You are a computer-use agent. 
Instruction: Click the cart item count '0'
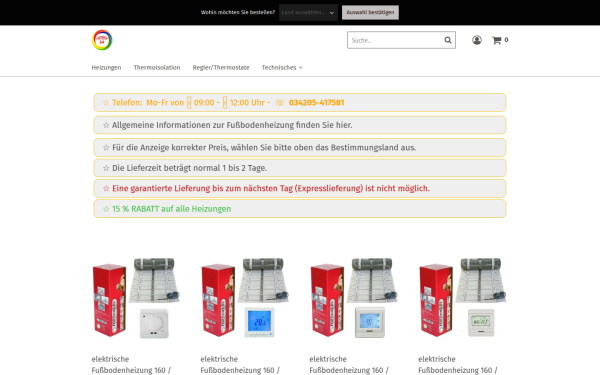click(x=506, y=39)
